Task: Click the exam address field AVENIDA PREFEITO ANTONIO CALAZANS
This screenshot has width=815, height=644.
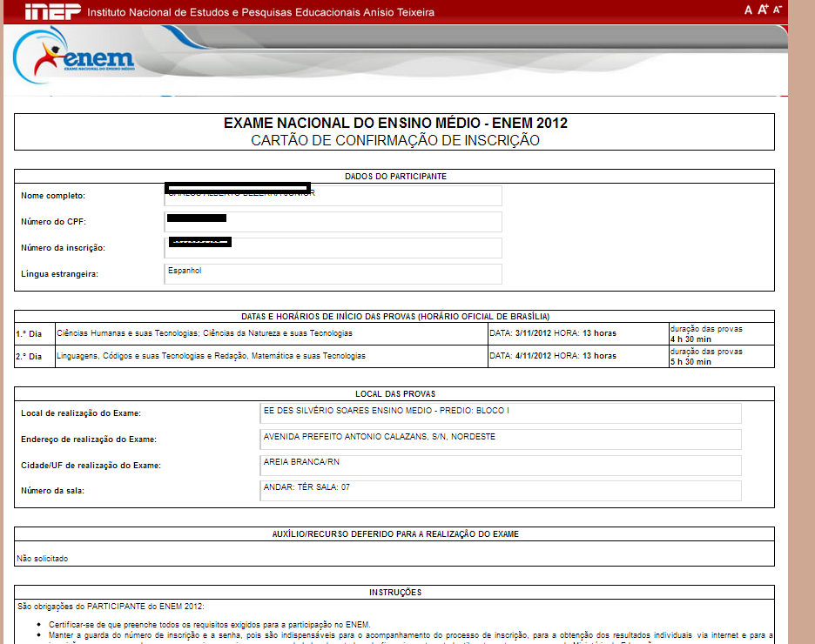Action: coord(501,439)
